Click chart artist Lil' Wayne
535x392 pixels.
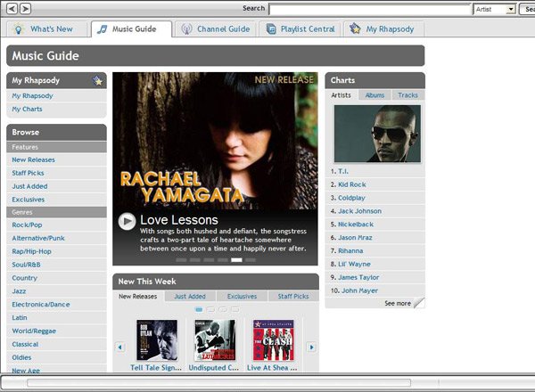click(354, 265)
